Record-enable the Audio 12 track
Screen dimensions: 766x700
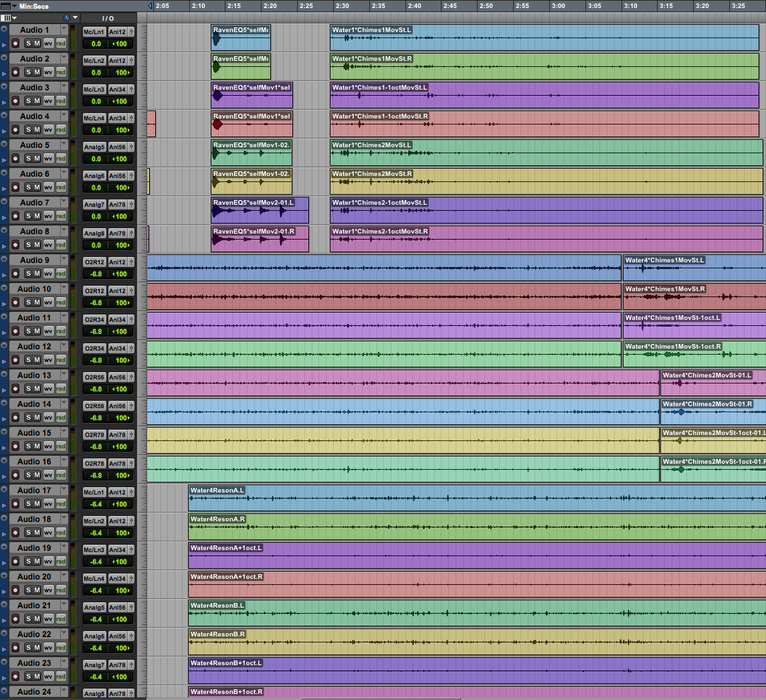(x=15, y=359)
